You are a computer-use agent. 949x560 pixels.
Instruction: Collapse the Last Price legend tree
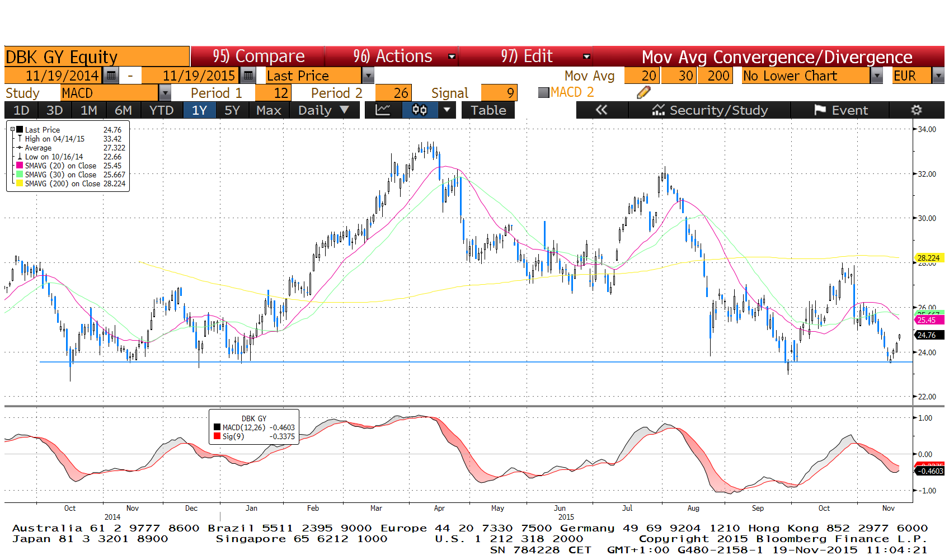pos(12,130)
